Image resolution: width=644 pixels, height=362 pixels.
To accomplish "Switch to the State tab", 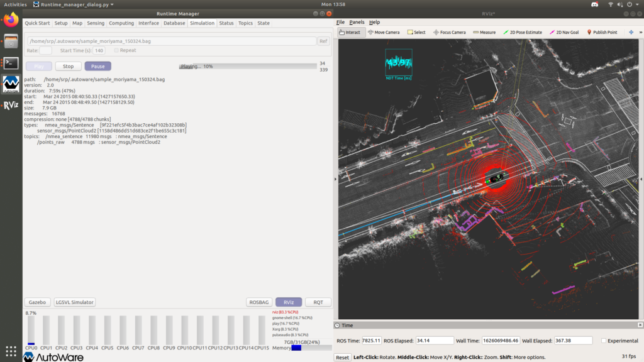I will (264, 23).
